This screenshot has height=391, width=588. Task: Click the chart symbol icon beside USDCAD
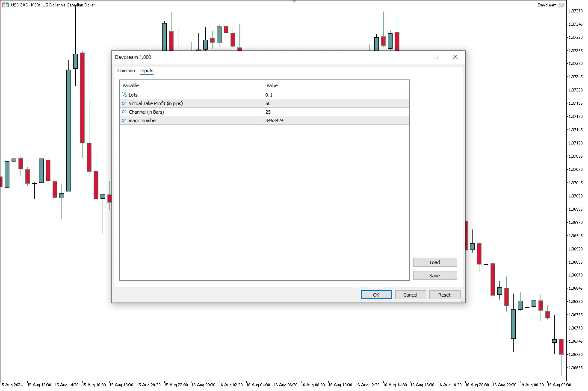pyautogui.click(x=6, y=5)
